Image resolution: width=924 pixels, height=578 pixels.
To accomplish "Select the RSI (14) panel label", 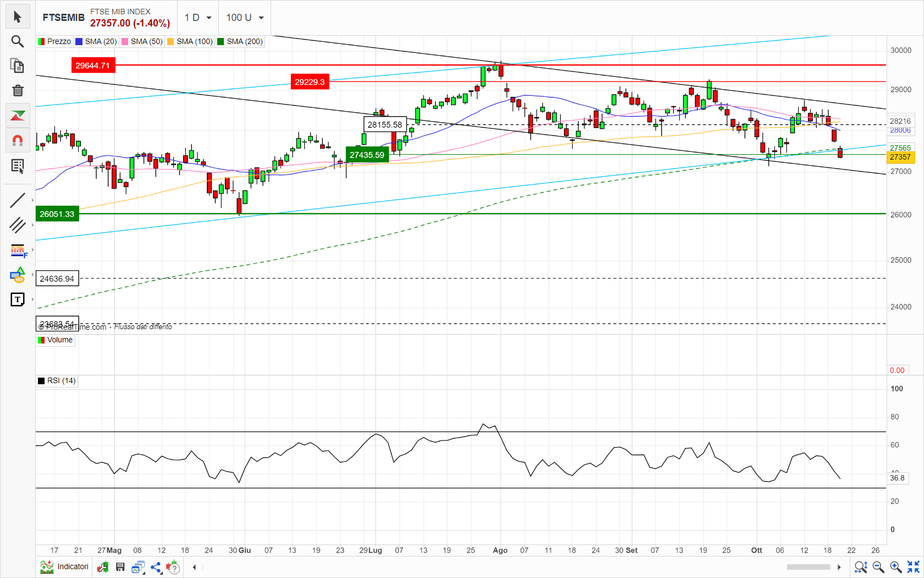I will pyautogui.click(x=57, y=380).
